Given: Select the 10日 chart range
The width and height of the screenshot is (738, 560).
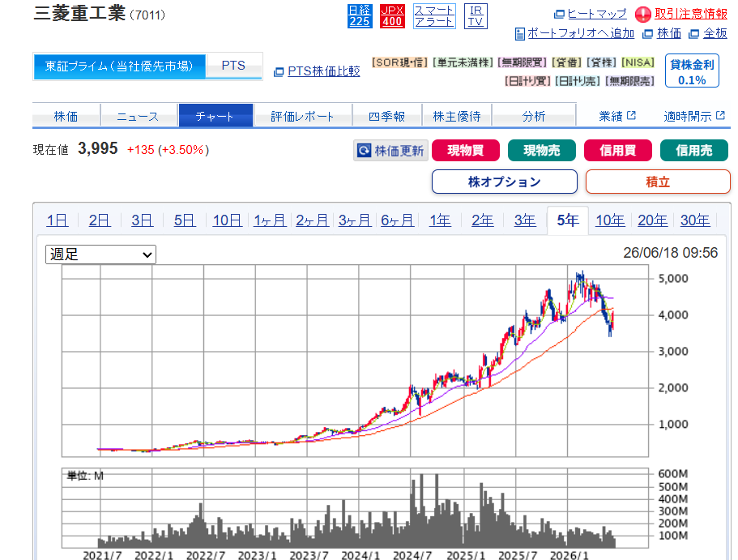Looking at the screenshot, I should (228, 220).
